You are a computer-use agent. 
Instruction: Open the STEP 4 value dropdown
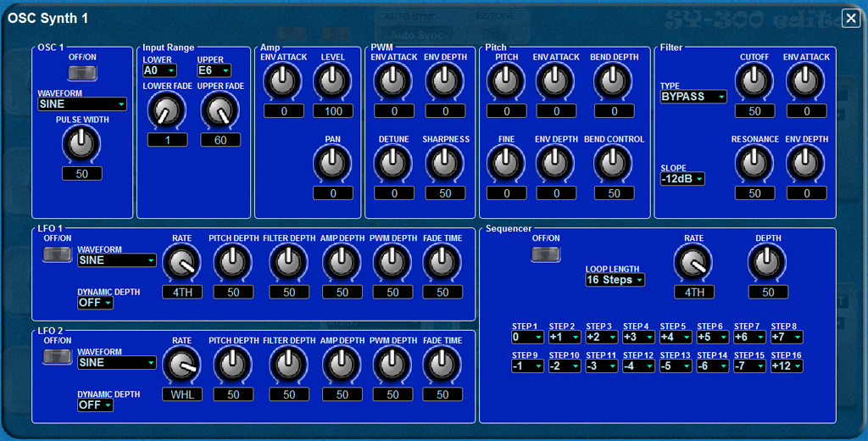click(x=638, y=337)
